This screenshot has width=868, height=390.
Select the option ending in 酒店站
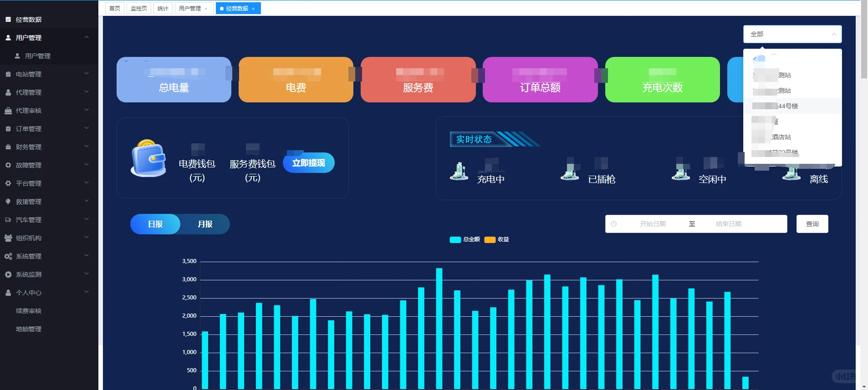point(792,137)
